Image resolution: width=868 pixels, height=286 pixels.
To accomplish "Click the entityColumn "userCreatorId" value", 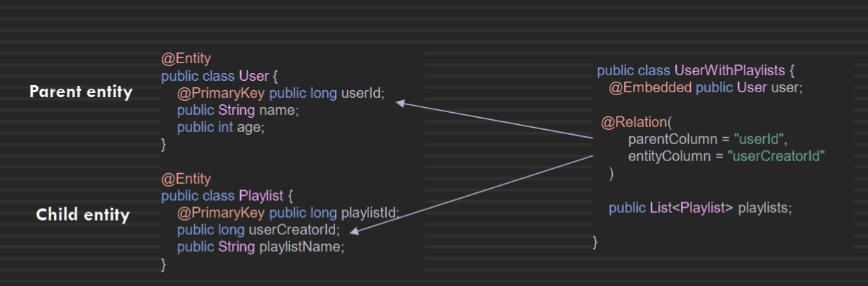I will [x=777, y=155].
